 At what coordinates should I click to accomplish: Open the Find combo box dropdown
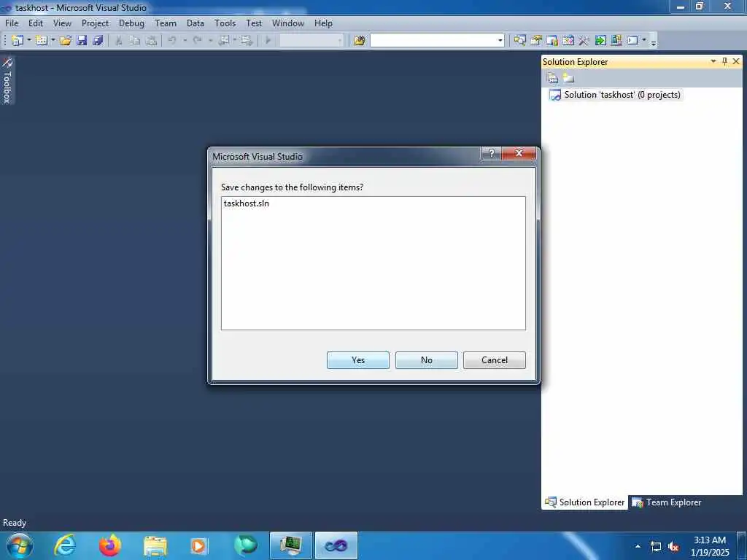(500, 41)
